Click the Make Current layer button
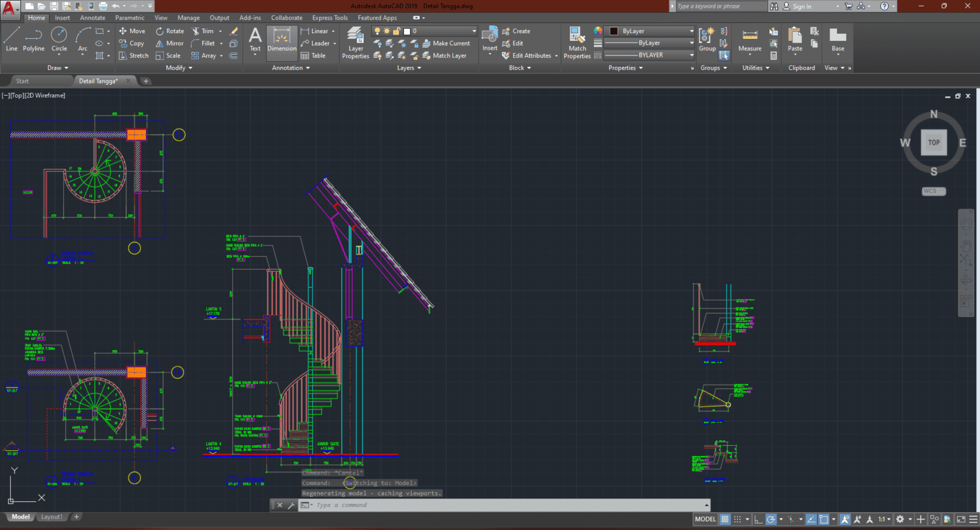 [447, 43]
